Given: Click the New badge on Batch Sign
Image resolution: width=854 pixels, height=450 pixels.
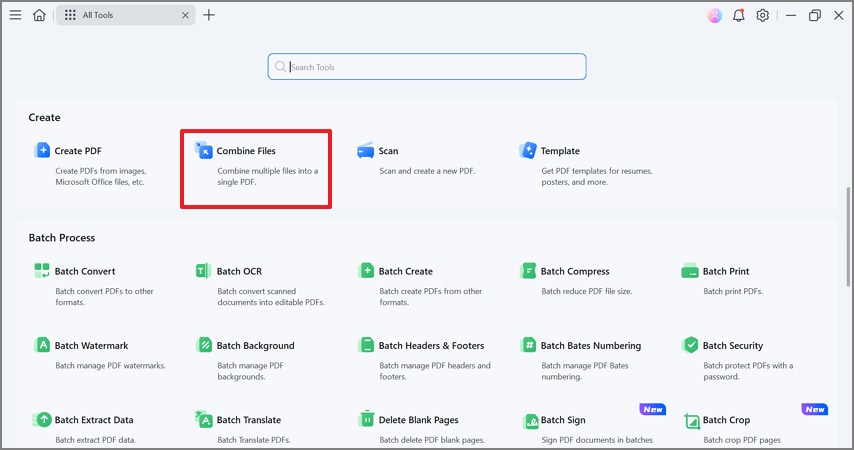Looking at the screenshot, I should point(652,409).
